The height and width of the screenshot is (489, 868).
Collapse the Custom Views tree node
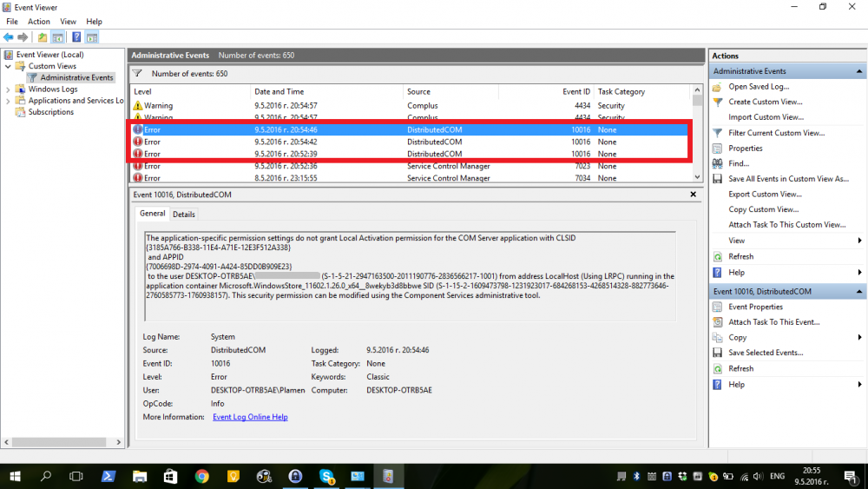(x=8, y=66)
